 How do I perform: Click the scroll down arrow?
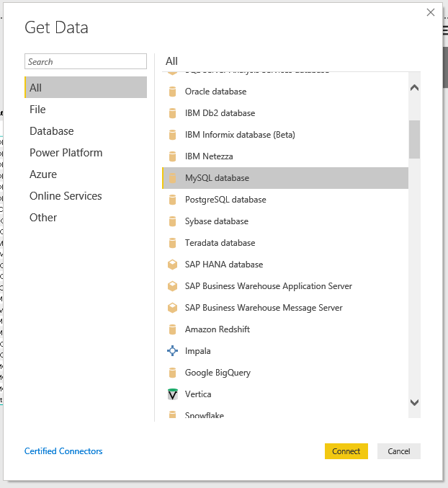point(414,402)
